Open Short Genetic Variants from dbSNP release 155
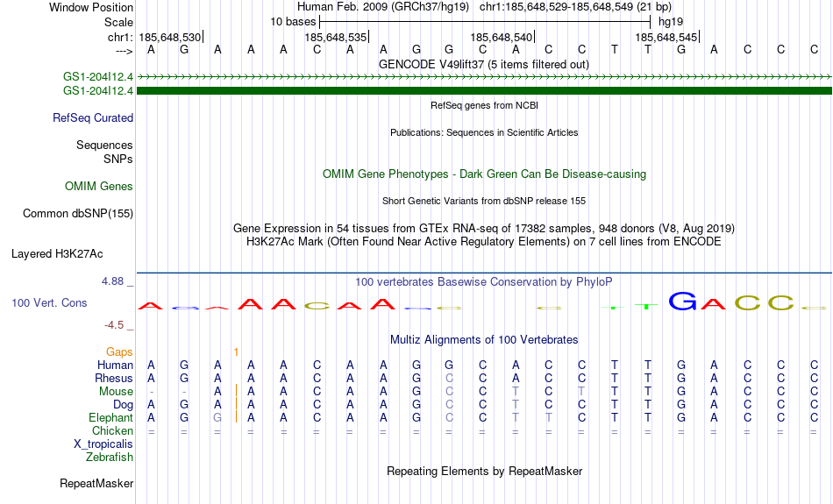Image resolution: width=833 pixels, height=504 pixels. (x=484, y=201)
